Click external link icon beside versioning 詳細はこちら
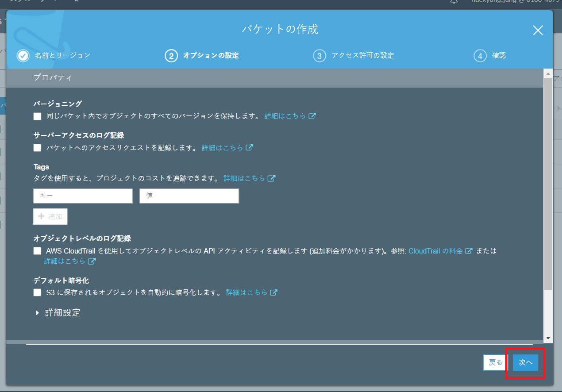The height and width of the screenshot is (392, 562). click(312, 116)
